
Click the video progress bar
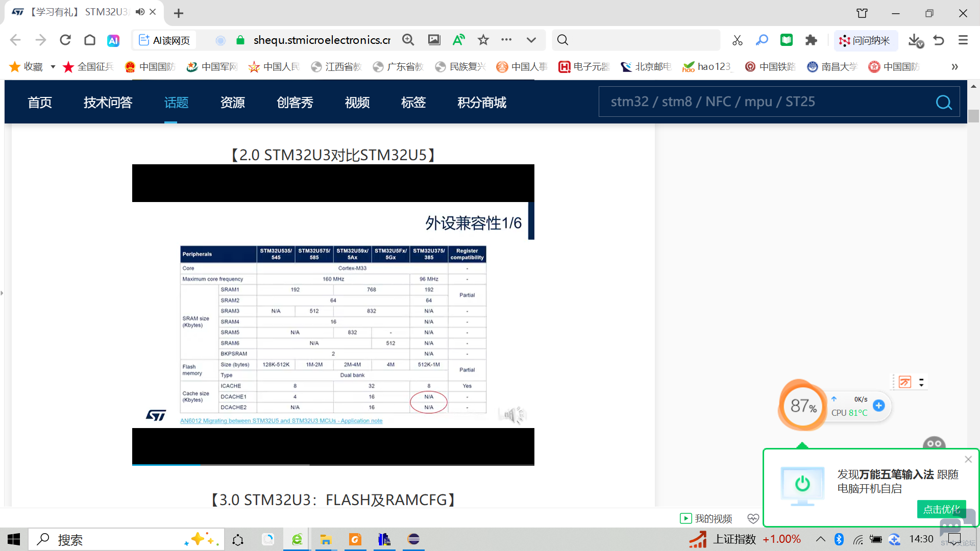(x=333, y=464)
